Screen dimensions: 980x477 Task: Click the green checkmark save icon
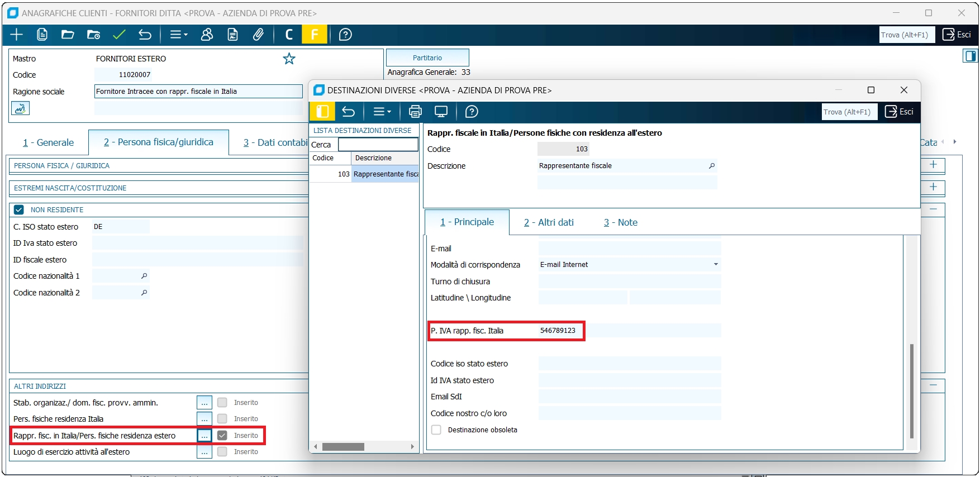(119, 35)
